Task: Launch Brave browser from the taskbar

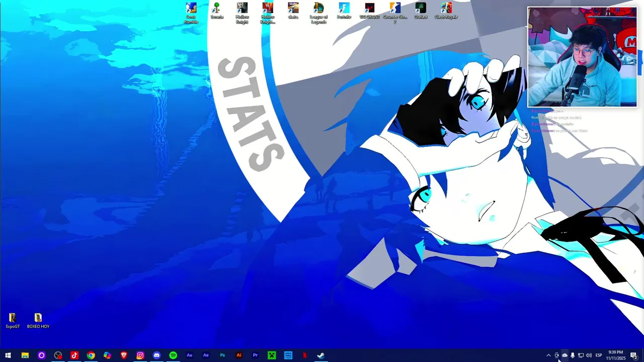Action: 124,355
